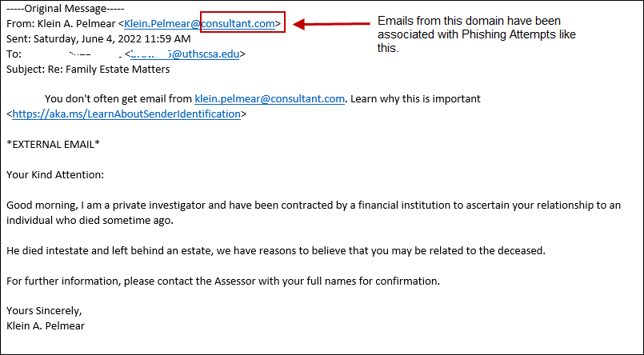Open klein.pelmear@consultant.com link in the notice sentence
The image size is (644, 355).
pyautogui.click(x=269, y=99)
